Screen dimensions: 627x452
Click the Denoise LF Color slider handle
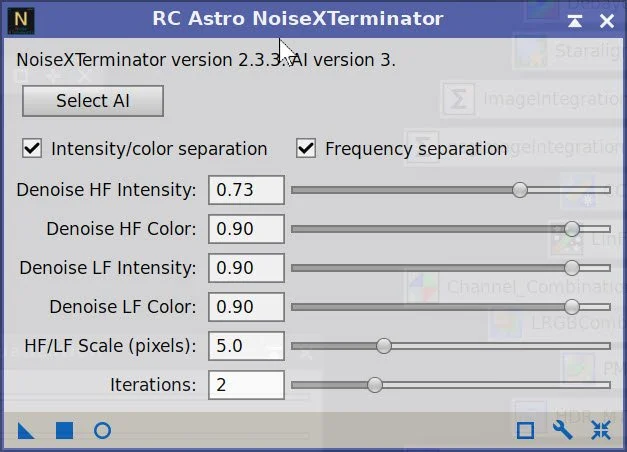572,307
